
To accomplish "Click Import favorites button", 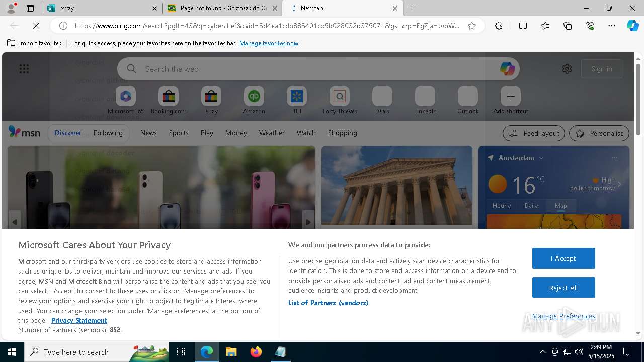I will (x=34, y=43).
